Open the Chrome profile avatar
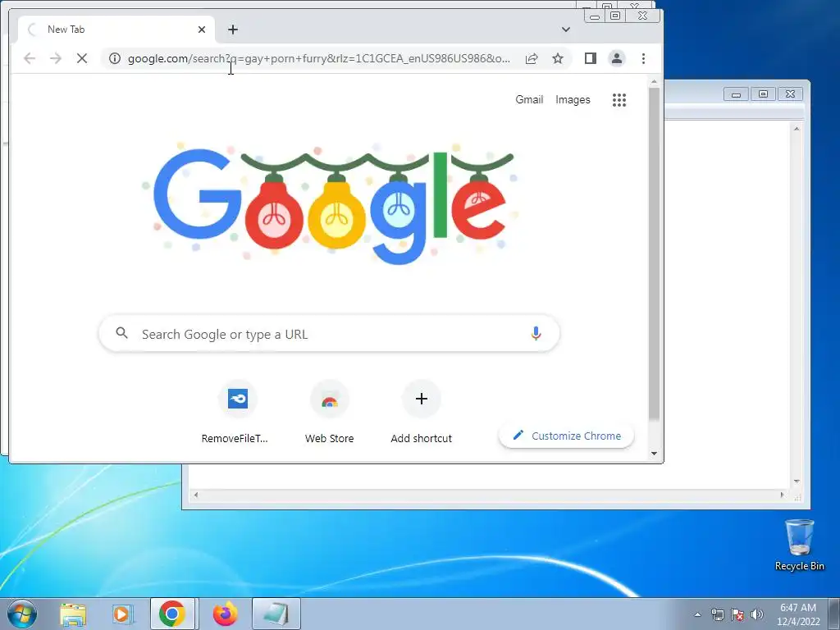Image resolution: width=840 pixels, height=630 pixels. [617, 58]
